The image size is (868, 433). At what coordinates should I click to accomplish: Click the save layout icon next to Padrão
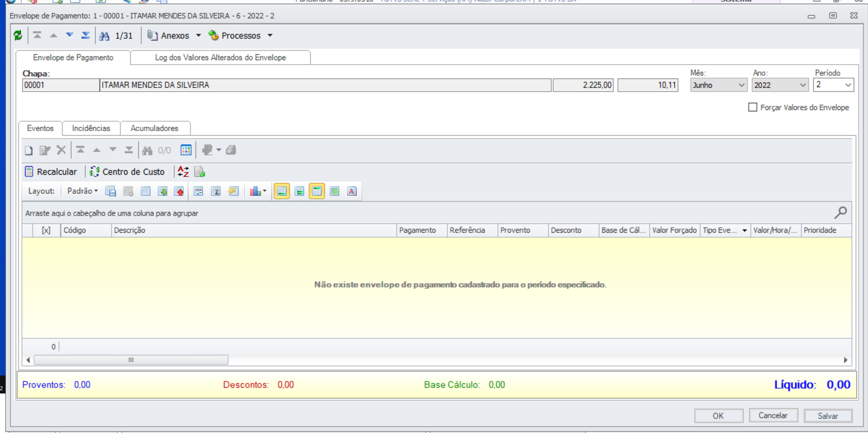pyautogui.click(x=111, y=191)
